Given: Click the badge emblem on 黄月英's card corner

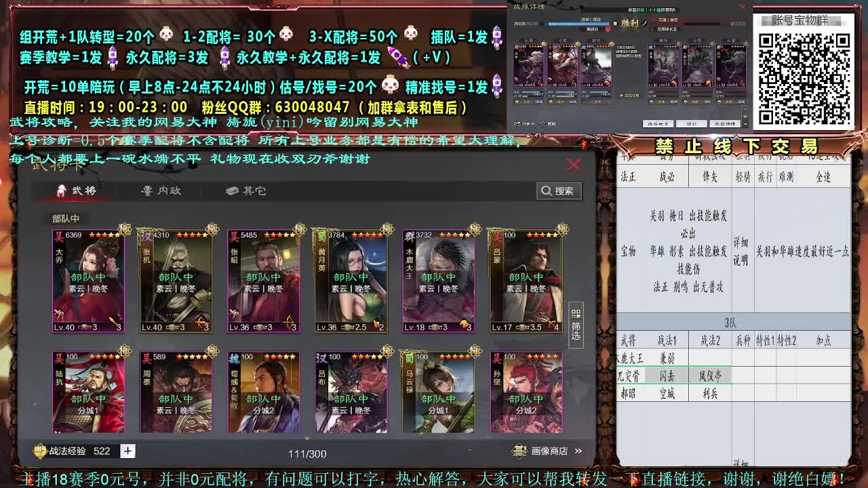Looking at the screenshot, I should [x=387, y=229].
